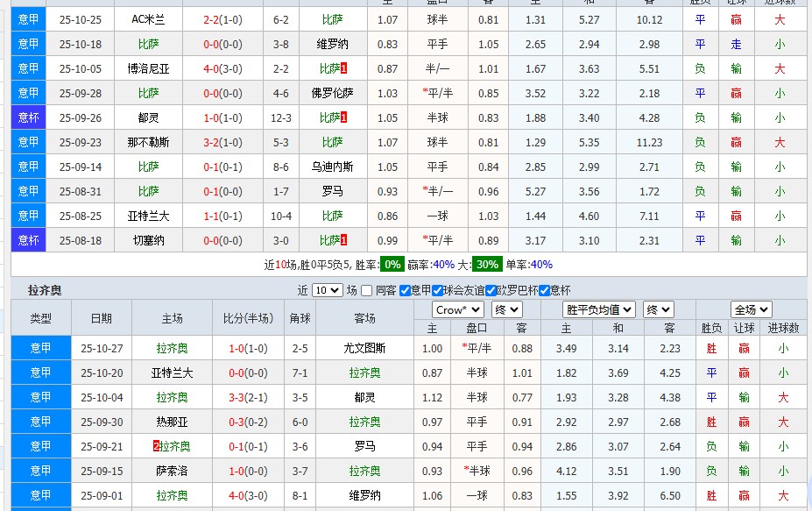The height and width of the screenshot is (511, 812).
Task: Disable the 球会友谊 filter
Action: click(x=436, y=292)
